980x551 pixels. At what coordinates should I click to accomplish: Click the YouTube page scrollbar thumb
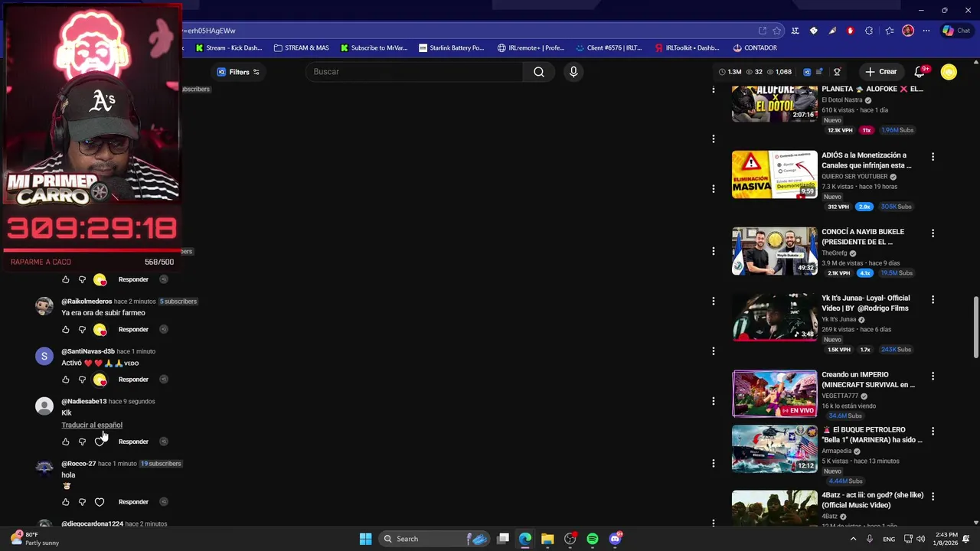975,328
